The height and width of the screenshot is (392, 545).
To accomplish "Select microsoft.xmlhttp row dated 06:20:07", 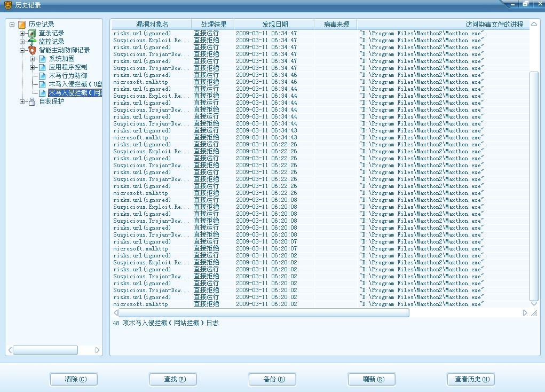I will click(320, 249).
